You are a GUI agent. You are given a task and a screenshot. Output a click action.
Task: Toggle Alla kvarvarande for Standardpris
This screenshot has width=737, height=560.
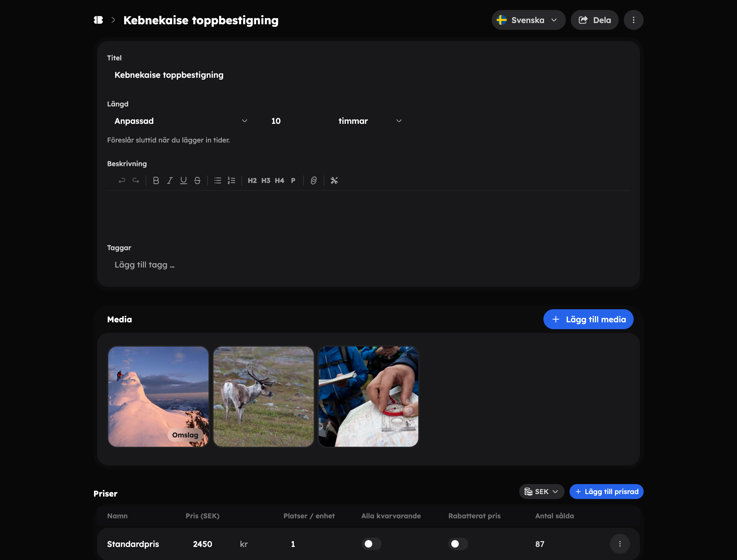pos(371,544)
